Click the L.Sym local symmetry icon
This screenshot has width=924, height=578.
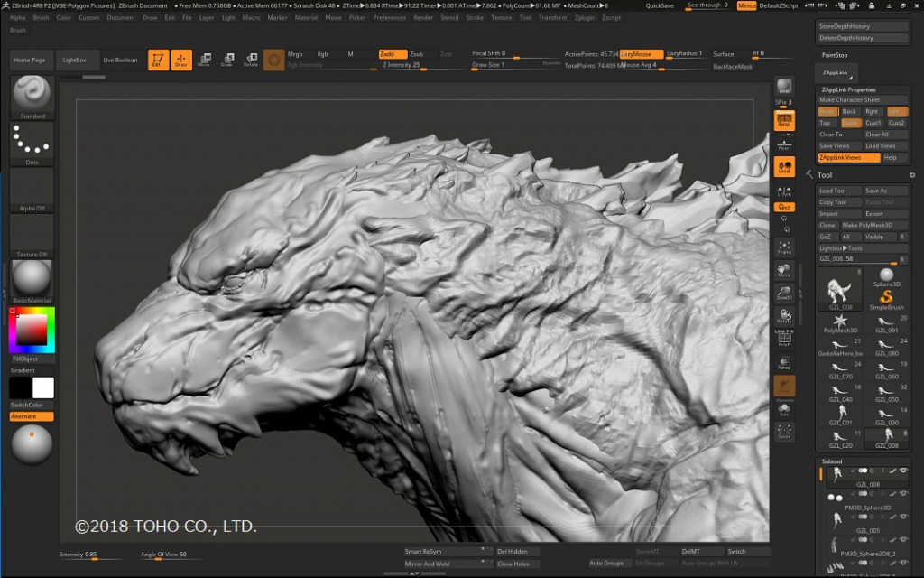(x=784, y=190)
